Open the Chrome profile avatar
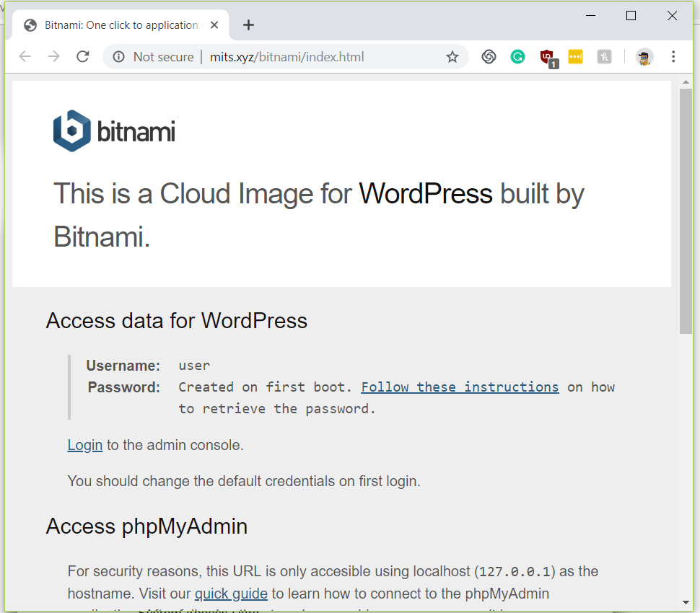The height and width of the screenshot is (613, 700). (x=644, y=57)
